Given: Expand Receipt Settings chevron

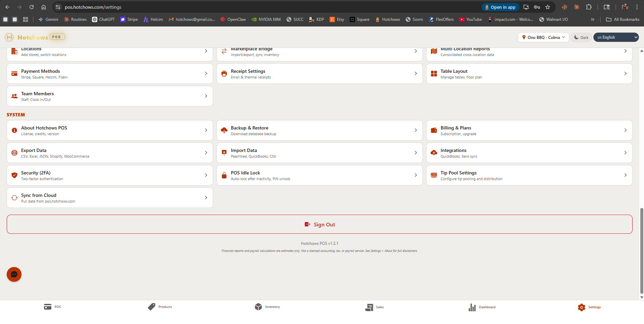Looking at the screenshot, I should point(416,73).
